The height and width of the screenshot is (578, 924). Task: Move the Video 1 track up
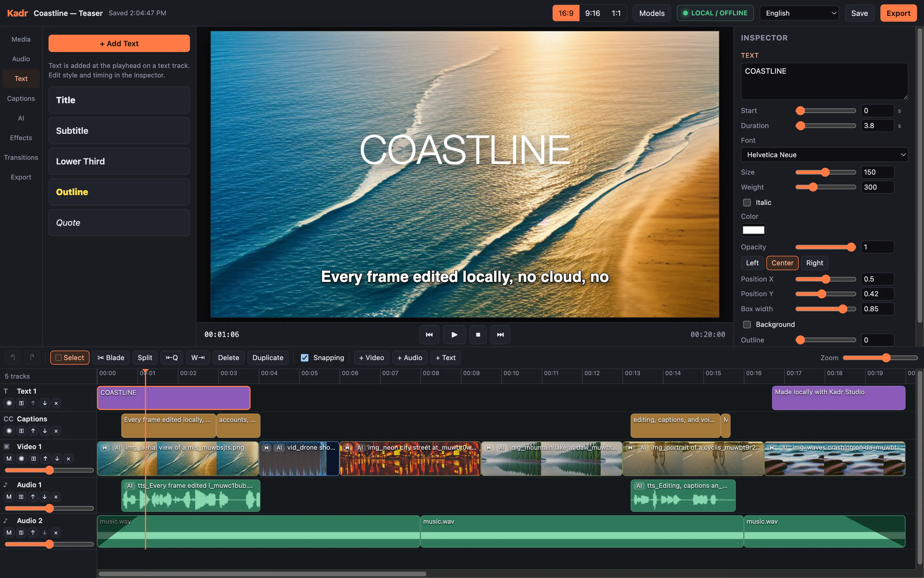[45, 458]
